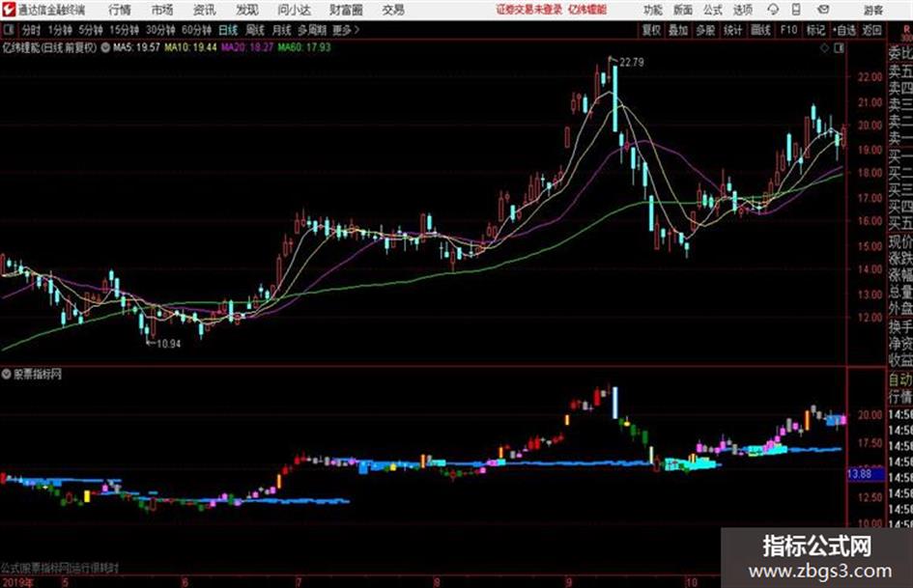Expand 更多 periods chevron
Viewport: 913px width, 588px height.
coord(357,30)
